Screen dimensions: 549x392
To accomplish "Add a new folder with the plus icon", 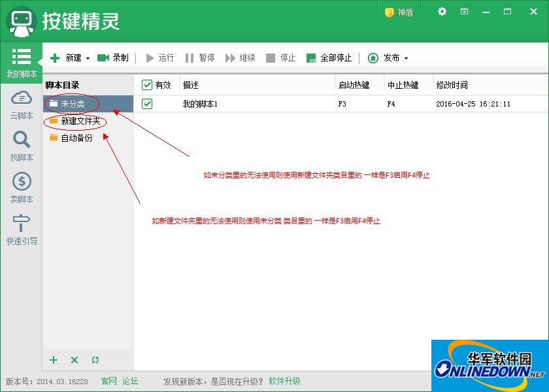I will [x=54, y=360].
